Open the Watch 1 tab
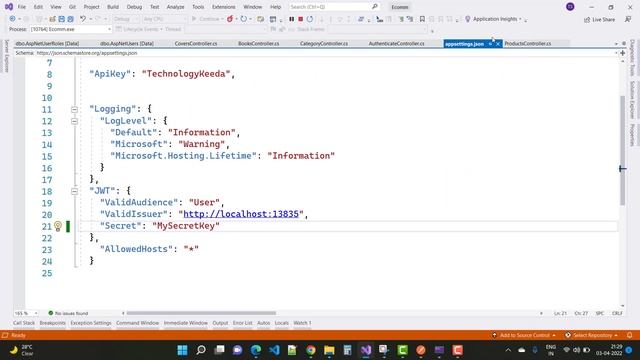Image resolution: width=640 pixels, height=360 pixels. (x=302, y=323)
